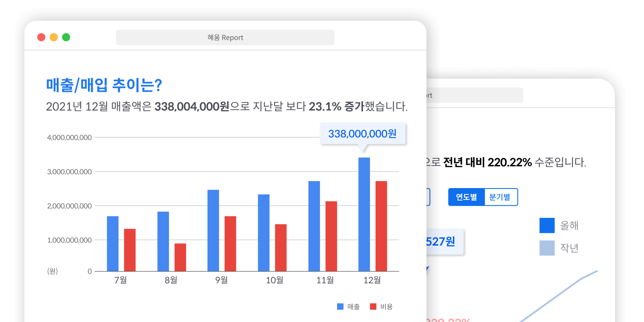This screenshot has height=322, width=644.
Task: Click the 비용 legend label
Action: coord(387,307)
